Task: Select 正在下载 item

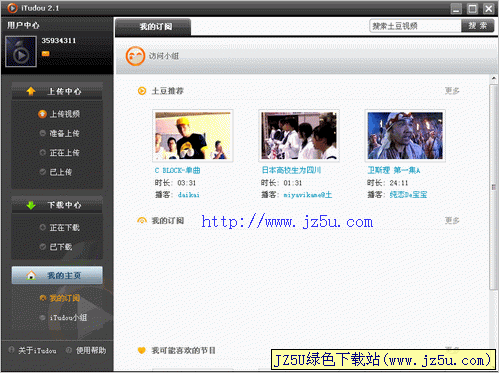Action: coord(65,228)
